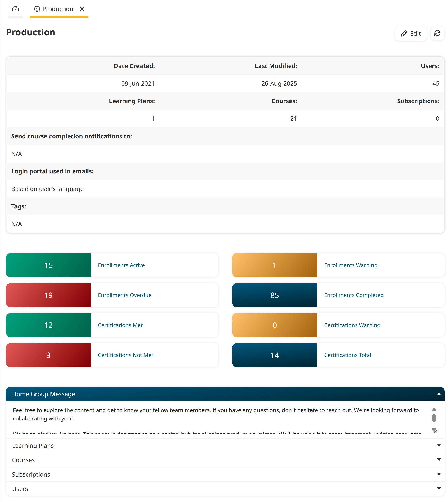
Task: Open Enrollments Completed link
Action: (354, 295)
